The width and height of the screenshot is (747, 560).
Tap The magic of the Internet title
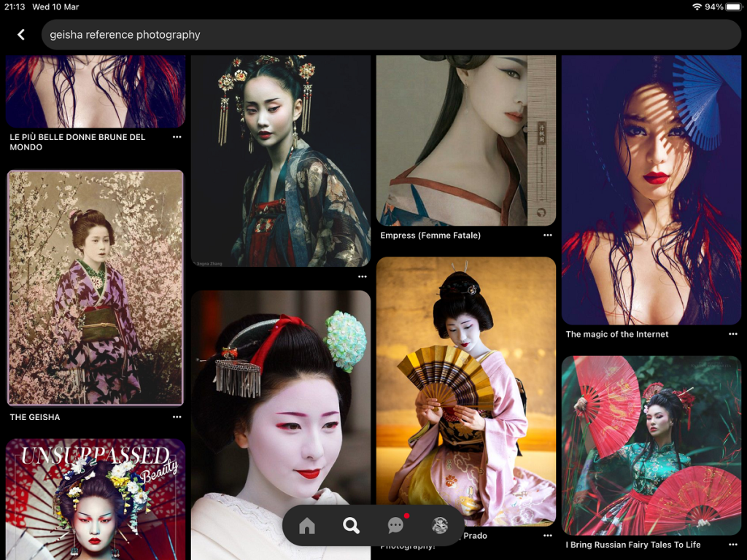pos(617,335)
